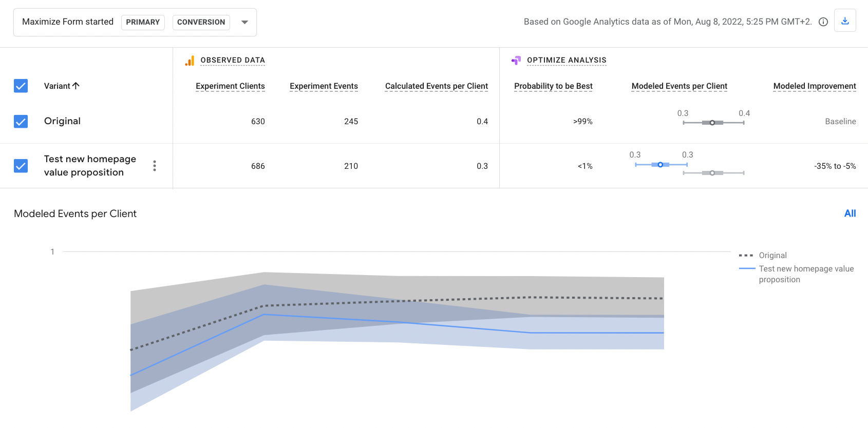Click the PRIMARY tag

[x=143, y=22]
